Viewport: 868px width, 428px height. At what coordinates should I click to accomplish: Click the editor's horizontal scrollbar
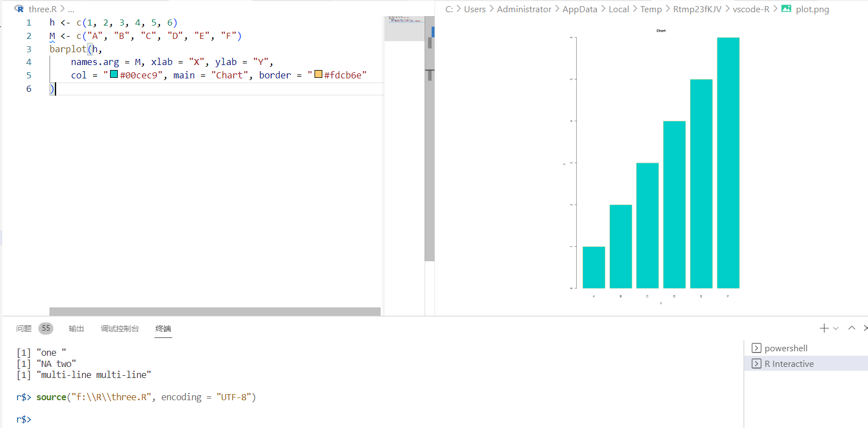point(214,311)
